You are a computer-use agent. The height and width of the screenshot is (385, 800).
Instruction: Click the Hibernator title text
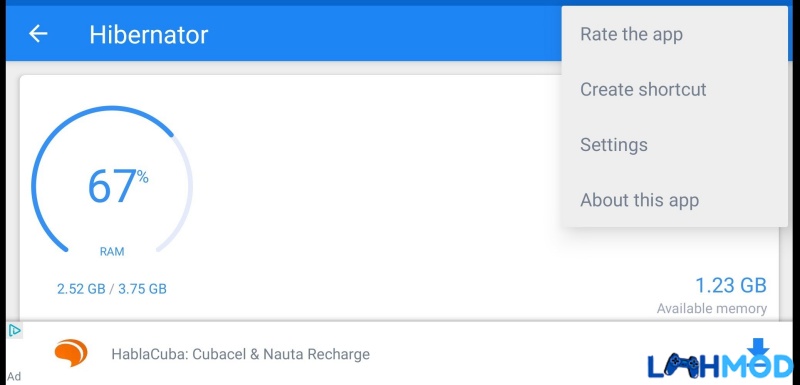point(148,35)
